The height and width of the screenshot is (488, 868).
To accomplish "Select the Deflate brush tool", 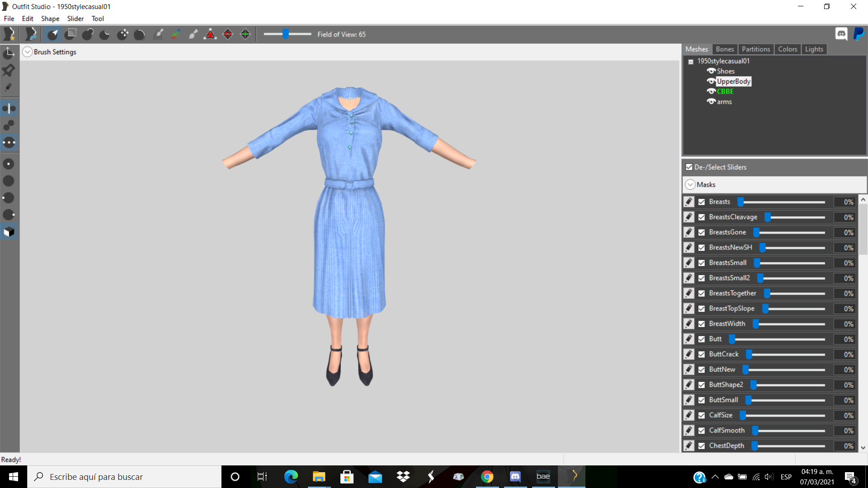I will click(x=105, y=34).
